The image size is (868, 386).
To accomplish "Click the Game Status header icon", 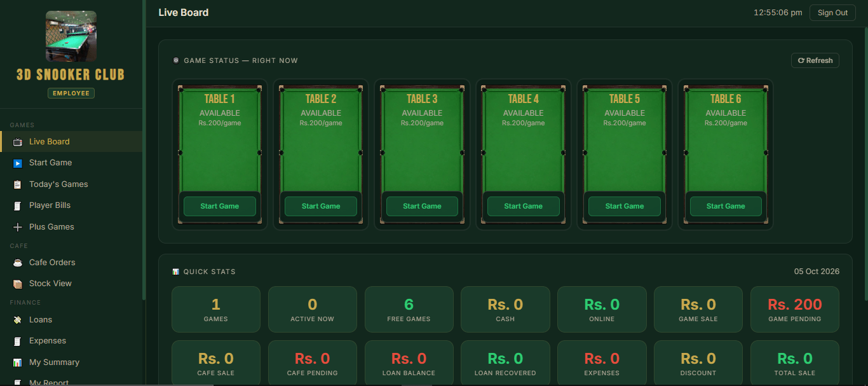I will 176,60.
